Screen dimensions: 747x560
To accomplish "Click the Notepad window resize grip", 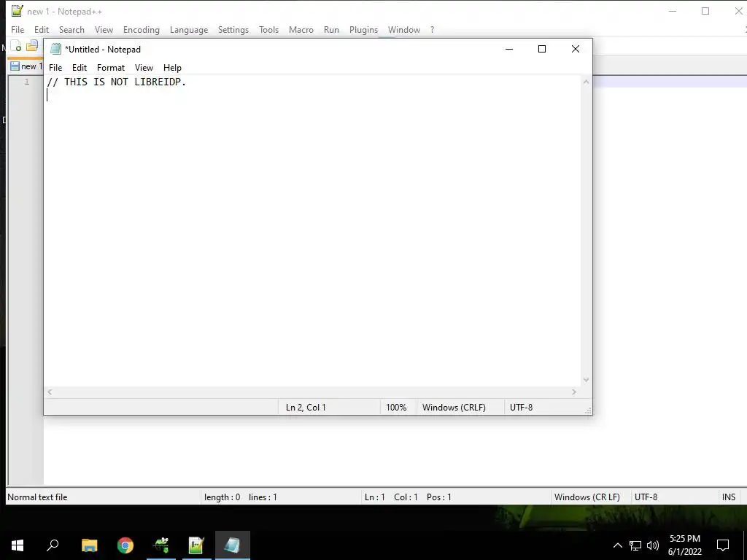I will click(x=589, y=411).
